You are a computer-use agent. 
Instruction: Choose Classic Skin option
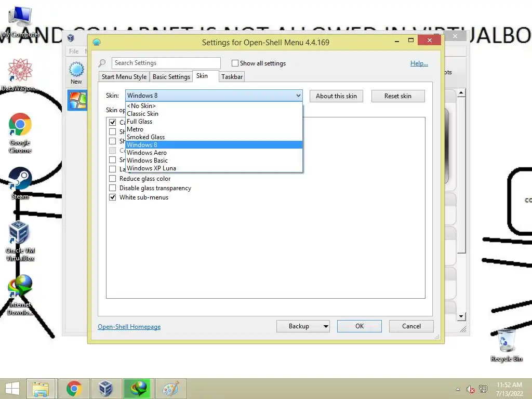pos(214,114)
